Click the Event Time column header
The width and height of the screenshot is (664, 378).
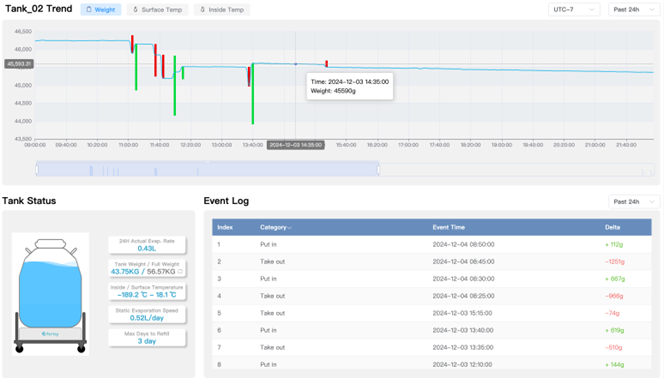pyautogui.click(x=448, y=227)
